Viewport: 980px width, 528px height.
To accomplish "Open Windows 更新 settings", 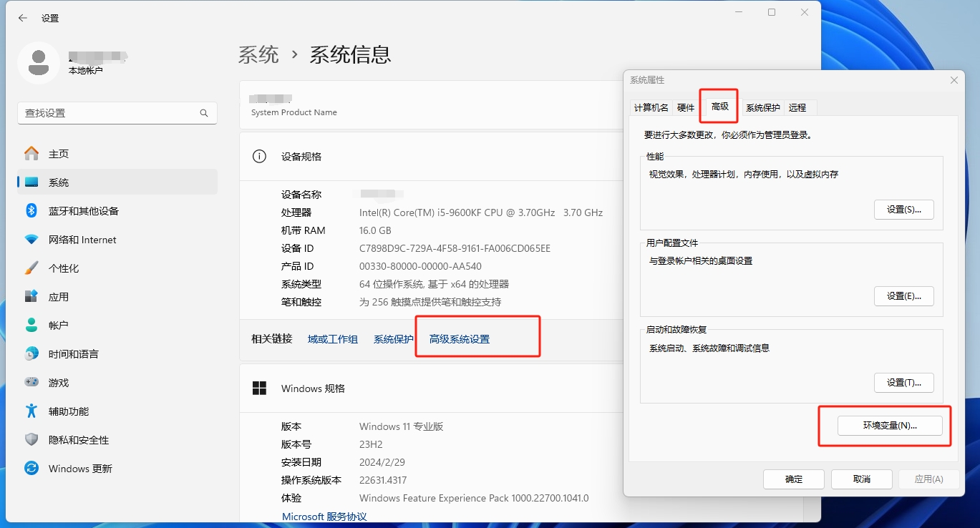I will [x=117, y=469].
